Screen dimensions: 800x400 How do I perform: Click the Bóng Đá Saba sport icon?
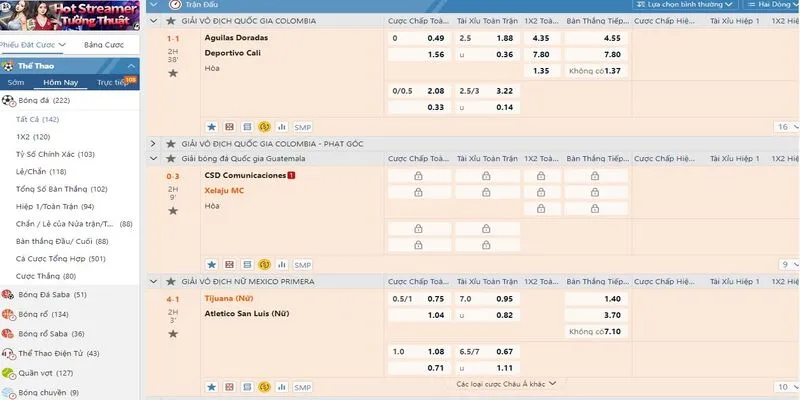(8, 294)
